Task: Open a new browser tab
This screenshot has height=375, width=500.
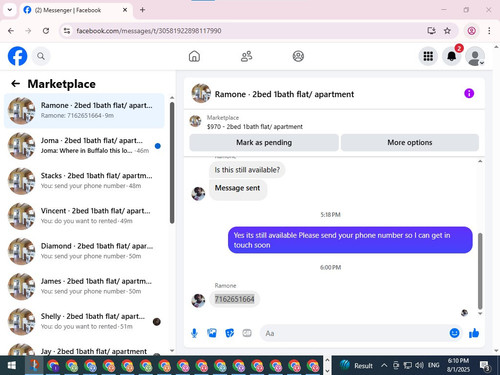Action: (142, 10)
